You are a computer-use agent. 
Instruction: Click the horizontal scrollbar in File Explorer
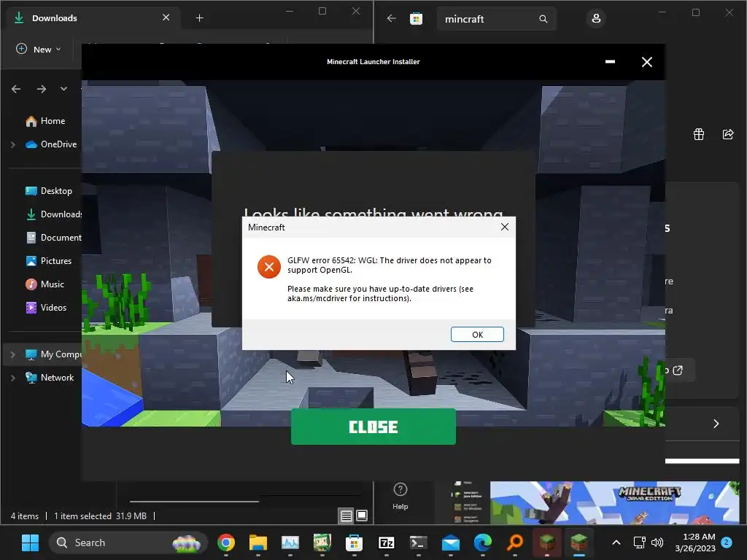coord(194,501)
